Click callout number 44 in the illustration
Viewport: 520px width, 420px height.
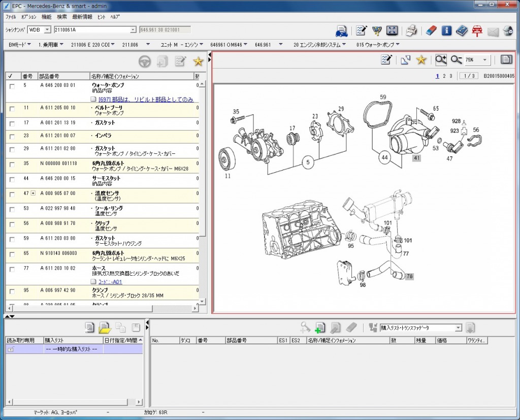pyautogui.click(x=384, y=157)
